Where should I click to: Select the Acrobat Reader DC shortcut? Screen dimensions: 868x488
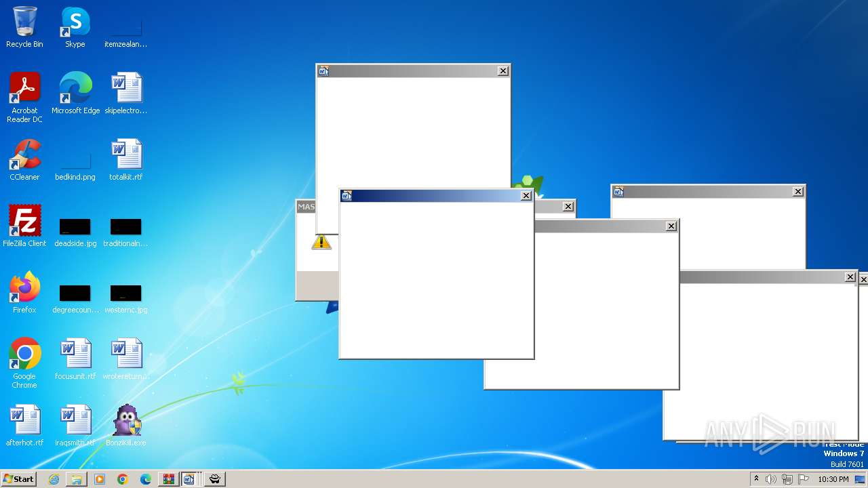[x=24, y=98]
